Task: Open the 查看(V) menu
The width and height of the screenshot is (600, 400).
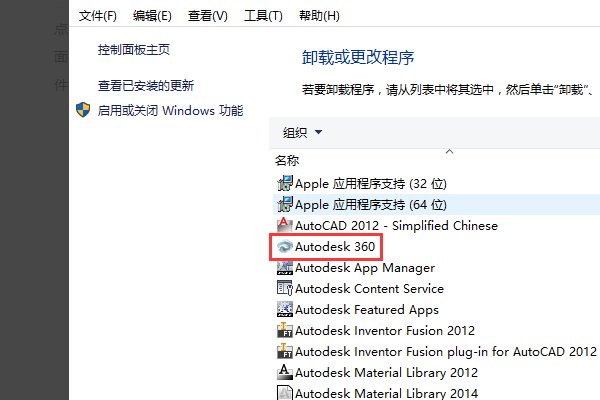Action: (x=208, y=16)
